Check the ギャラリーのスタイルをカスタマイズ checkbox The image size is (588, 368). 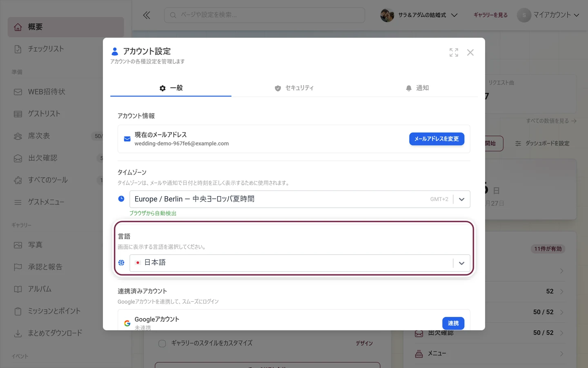[x=162, y=343]
